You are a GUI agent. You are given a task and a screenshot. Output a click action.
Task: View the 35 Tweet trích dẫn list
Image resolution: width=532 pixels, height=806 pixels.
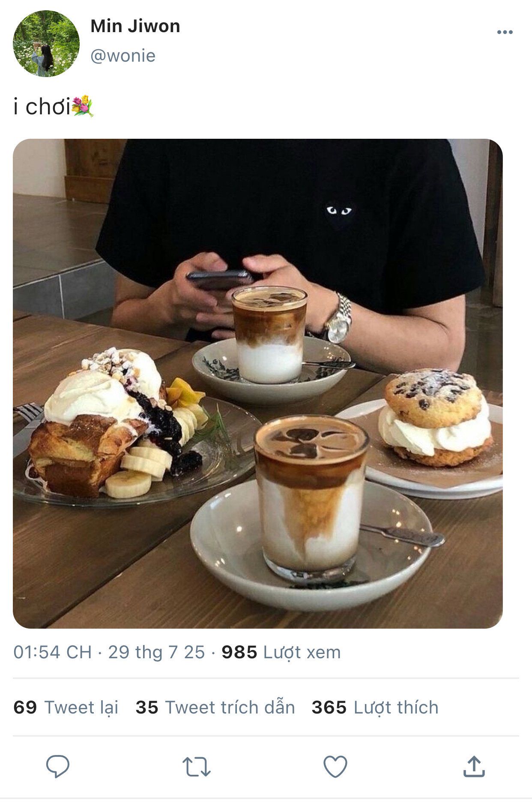tap(215, 707)
